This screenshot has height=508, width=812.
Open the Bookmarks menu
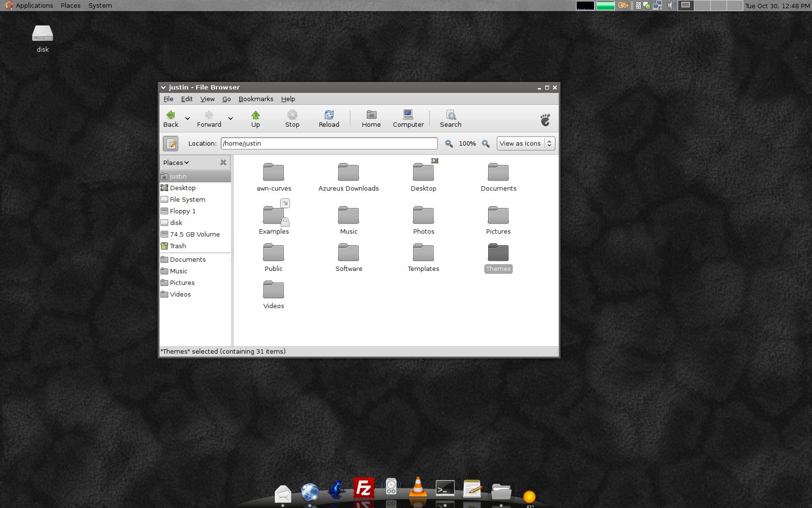pos(256,99)
